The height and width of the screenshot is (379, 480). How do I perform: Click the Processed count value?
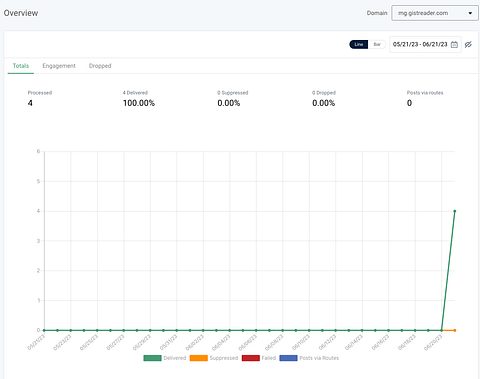coord(30,103)
